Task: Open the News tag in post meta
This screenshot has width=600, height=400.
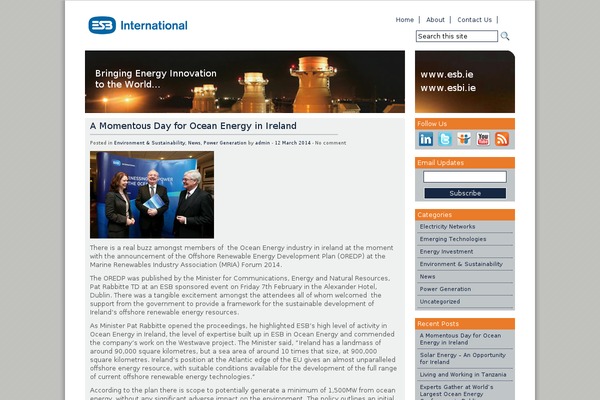Action: (x=194, y=143)
